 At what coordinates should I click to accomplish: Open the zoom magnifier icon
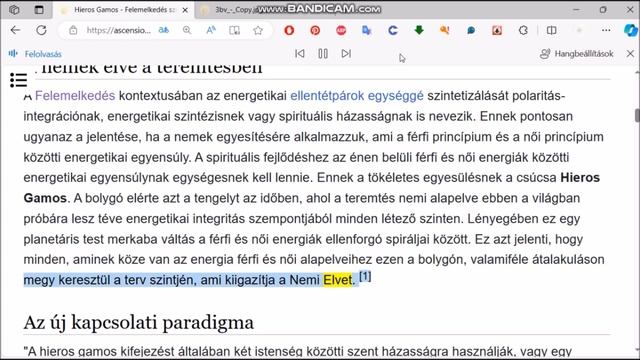187,30
